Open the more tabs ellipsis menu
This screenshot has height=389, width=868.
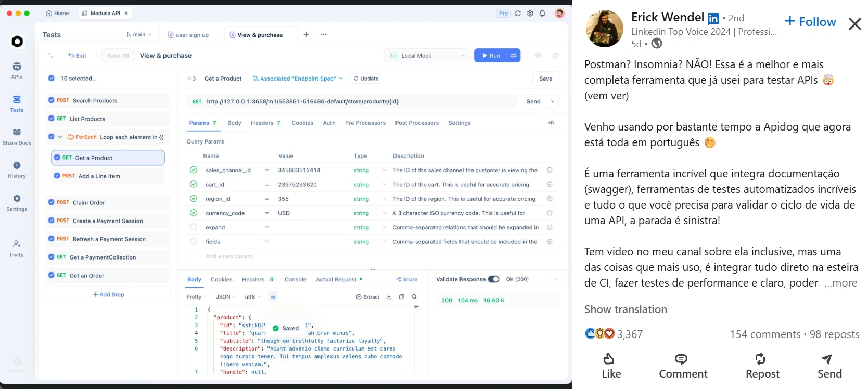324,35
